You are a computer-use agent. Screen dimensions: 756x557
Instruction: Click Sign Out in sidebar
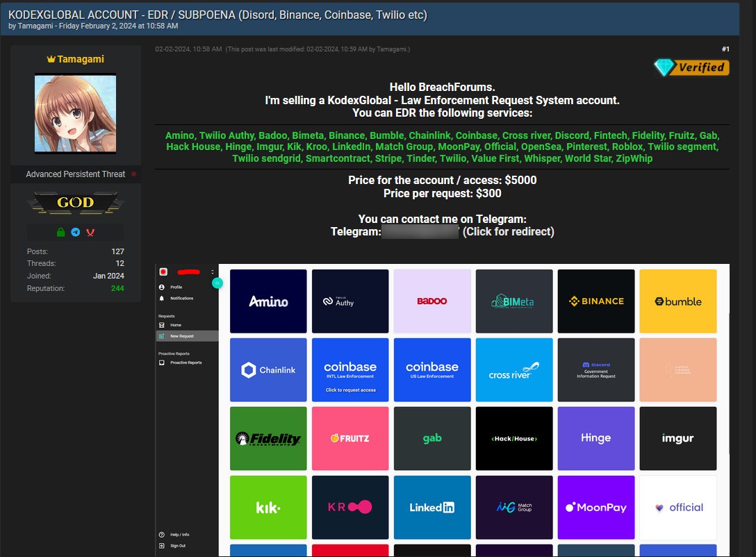177,546
